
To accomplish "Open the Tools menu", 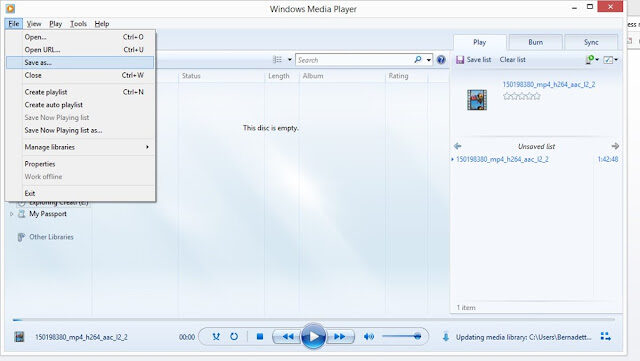I will coord(78,24).
